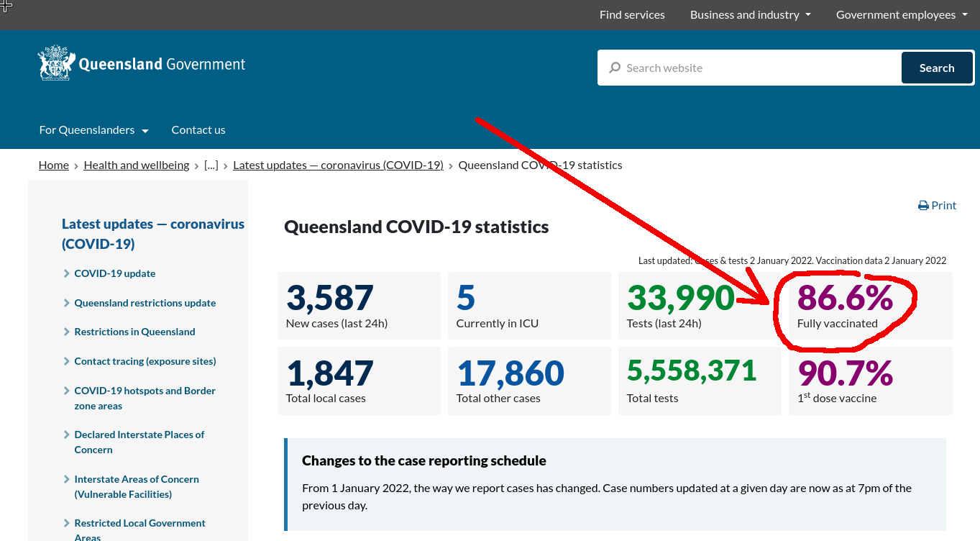Click chevron beside COVID-19 hotspots and Border
This screenshot has width=980, height=541.
click(x=67, y=391)
